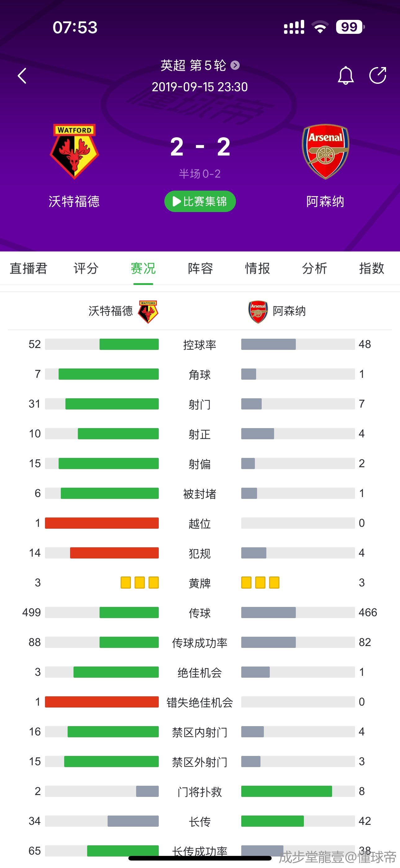The image size is (400, 868).
Task: Play the 比赛集锦 match highlights
Action: click(x=200, y=201)
